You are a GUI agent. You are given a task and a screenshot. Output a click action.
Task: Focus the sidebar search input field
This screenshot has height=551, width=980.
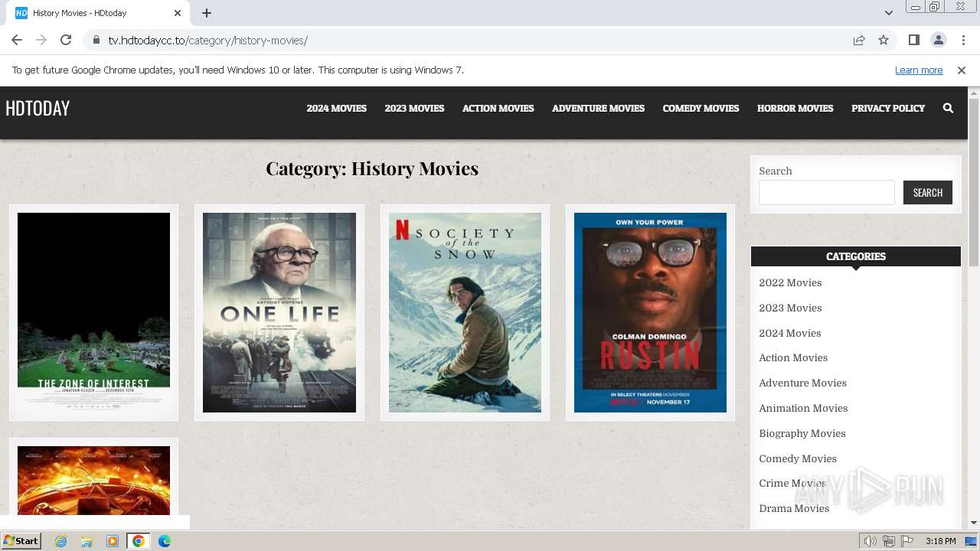pyautogui.click(x=827, y=192)
